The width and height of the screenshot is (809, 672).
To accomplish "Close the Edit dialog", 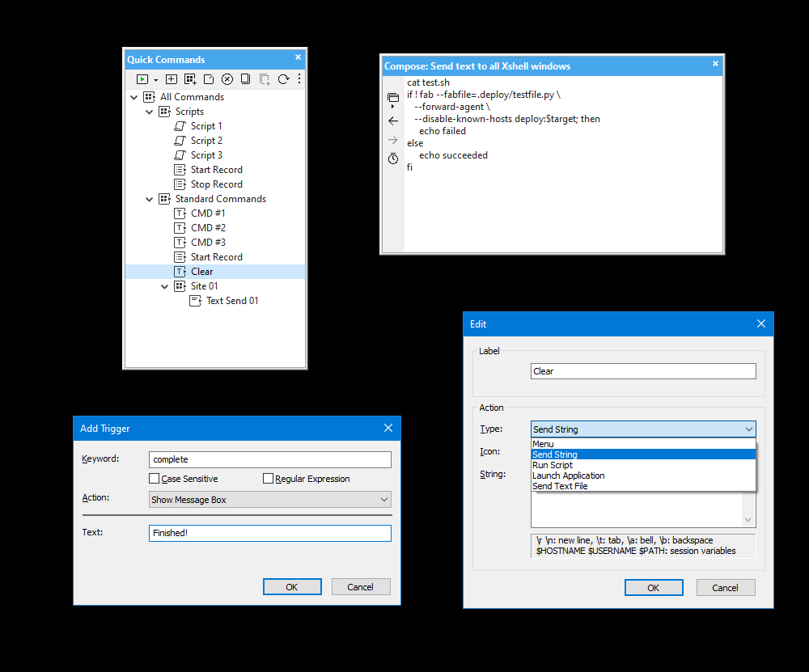I will pyautogui.click(x=761, y=324).
